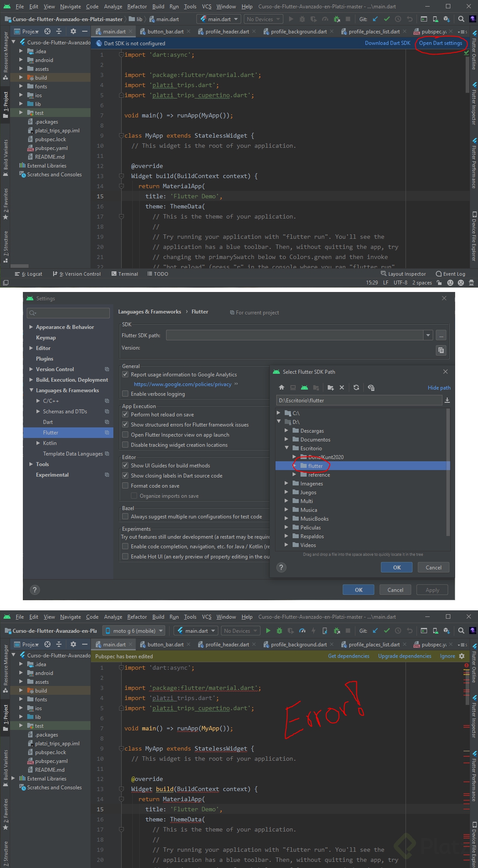Screen dimensions: 478x868
Task: Open moto g 6 (mobile) device dropdown
Action: click(x=134, y=631)
